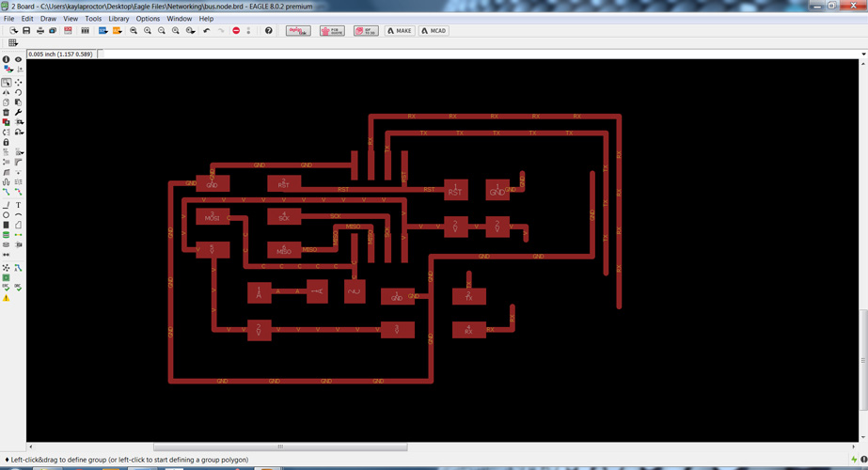Click the red Stop command icon
Image resolution: width=868 pixels, height=470 pixels.
[236, 30]
